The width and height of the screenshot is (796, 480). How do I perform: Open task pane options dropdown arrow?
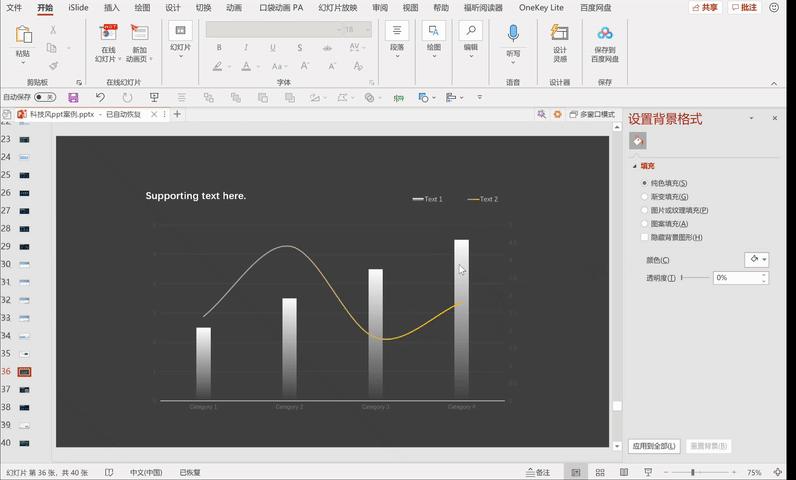pyautogui.click(x=751, y=118)
